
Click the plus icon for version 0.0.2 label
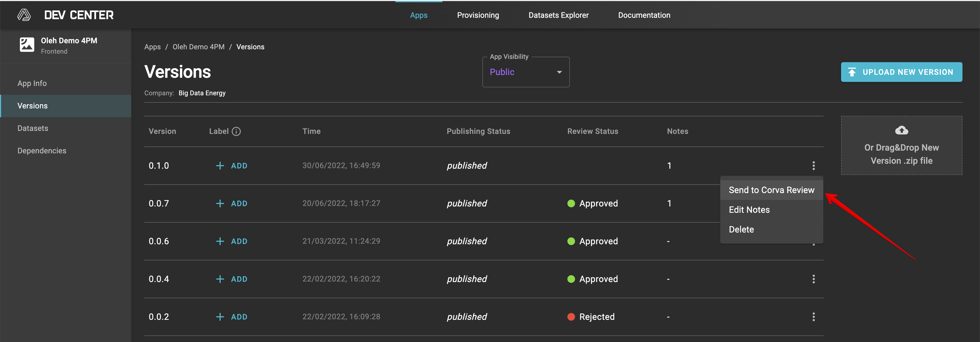point(220,317)
